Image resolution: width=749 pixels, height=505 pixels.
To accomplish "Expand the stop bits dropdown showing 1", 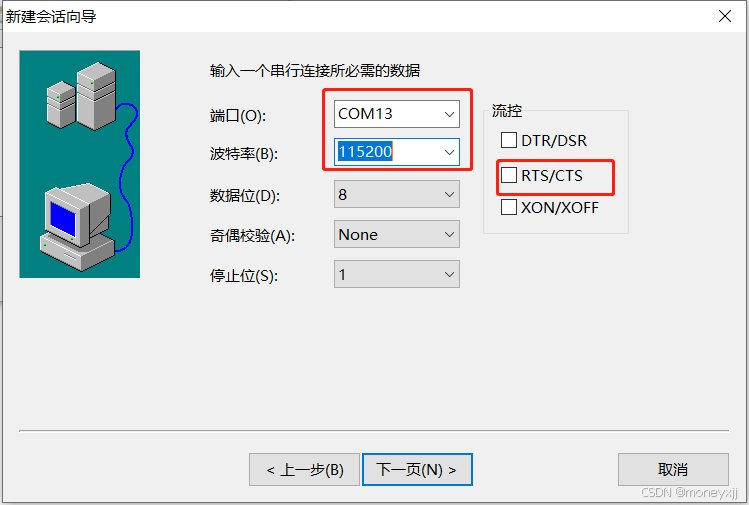I will (396, 274).
